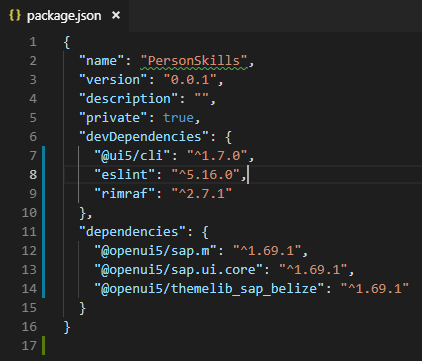Image resolution: width=422 pixels, height=361 pixels.
Task: Click the "@openui5/sap.m" key
Action: [155, 251]
